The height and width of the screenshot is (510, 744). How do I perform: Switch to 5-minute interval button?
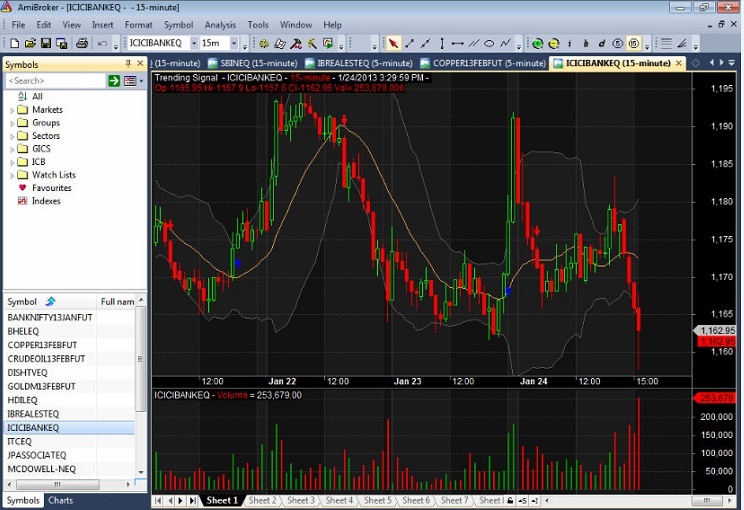pyautogui.click(x=618, y=44)
